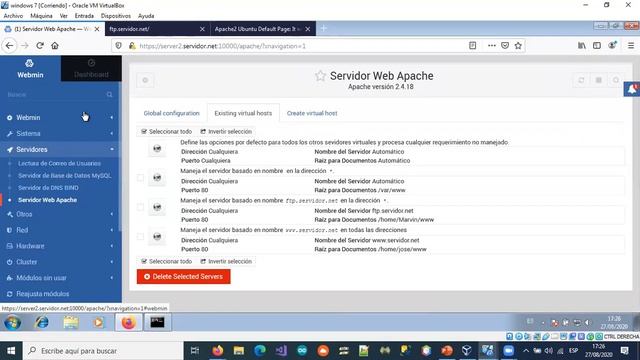Open the notifications bell on right edge
The image size is (640, 360).
coord(632,89)
